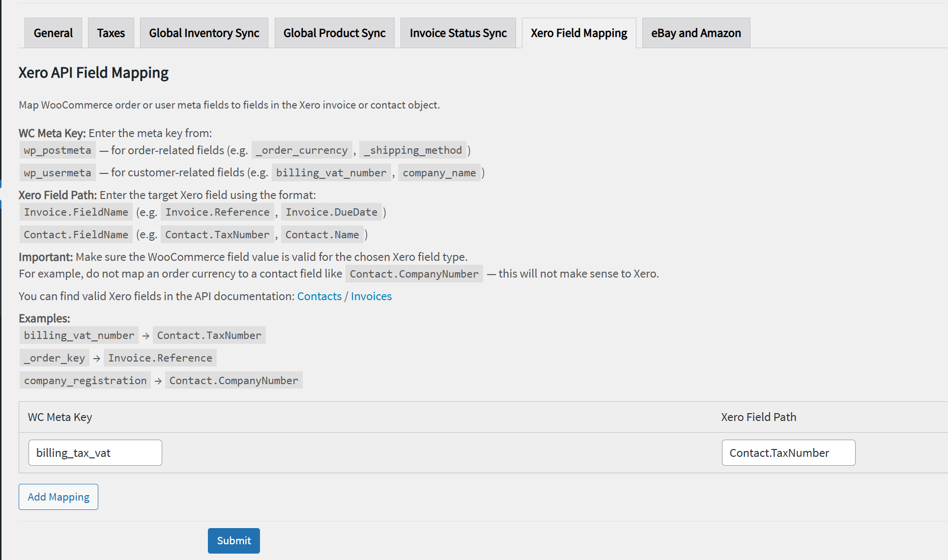The image size is (948, 560).
Task: Open the eBay and Amazon tab
Action: coord(696,33)
